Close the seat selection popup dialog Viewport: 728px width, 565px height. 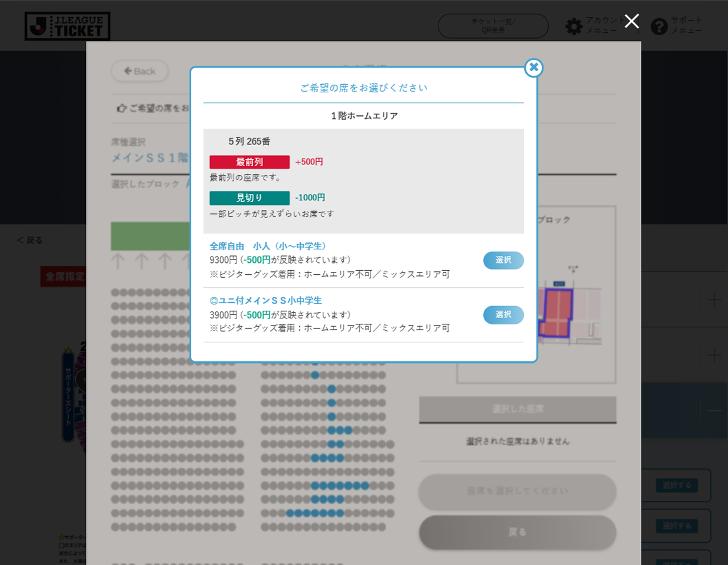pyautogui.click(x=533, y=68)
